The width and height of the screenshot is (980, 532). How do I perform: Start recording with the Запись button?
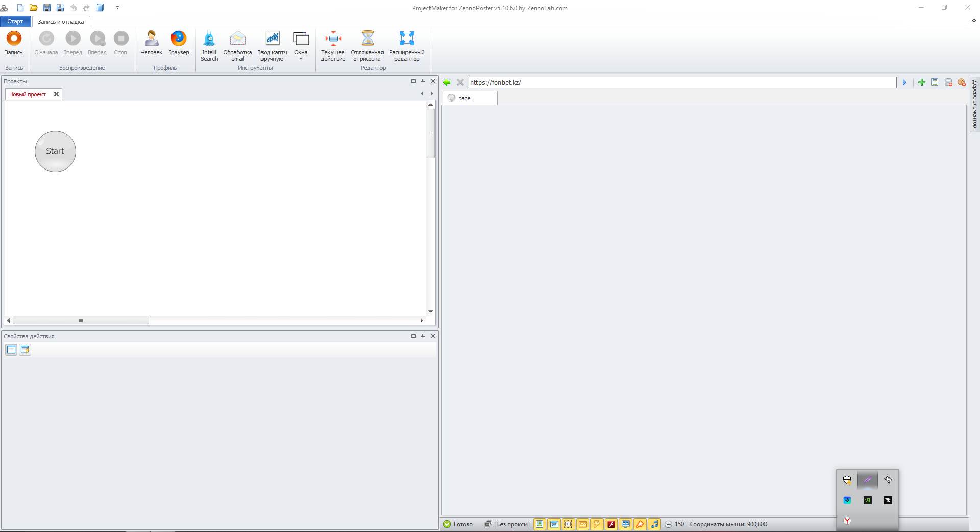[14, 43]
